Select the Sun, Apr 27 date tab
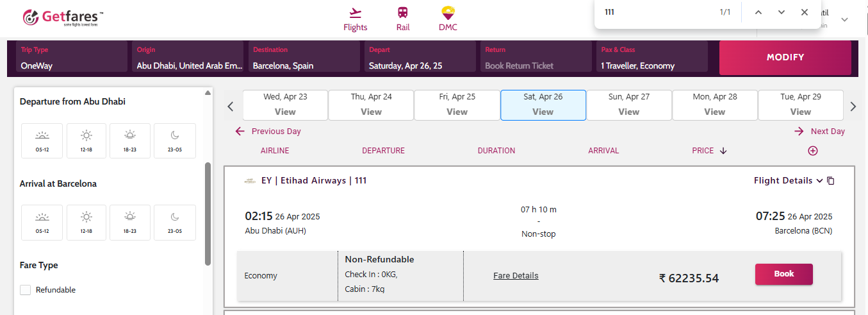The image size is (868, 315). click(x=628, y=105)
